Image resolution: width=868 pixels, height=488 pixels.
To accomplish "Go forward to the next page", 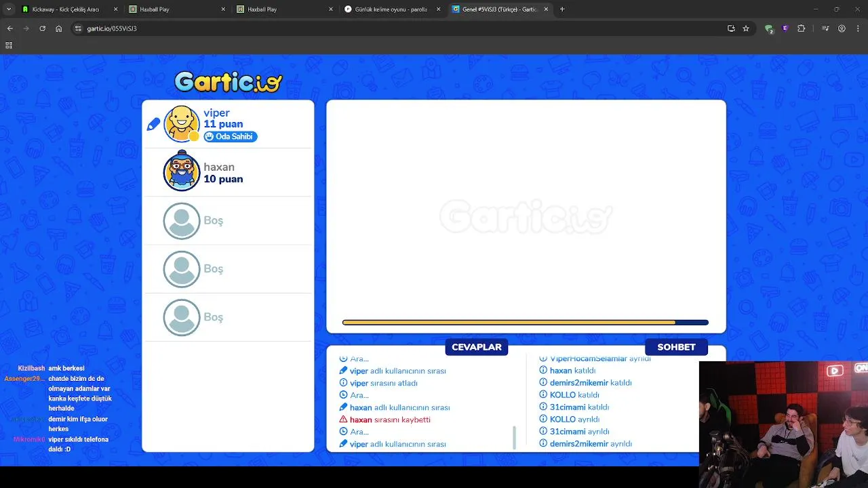I will tap(26, 28).
